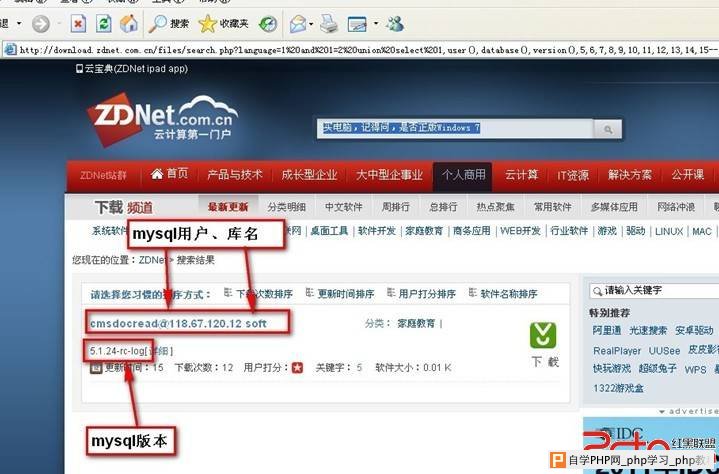Click the Print printer icon
719x474 pixels.
(x=328, y=24)
